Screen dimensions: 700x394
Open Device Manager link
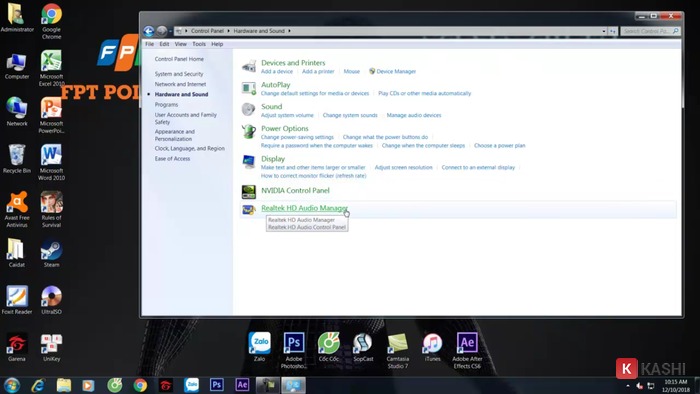[396, 71]
